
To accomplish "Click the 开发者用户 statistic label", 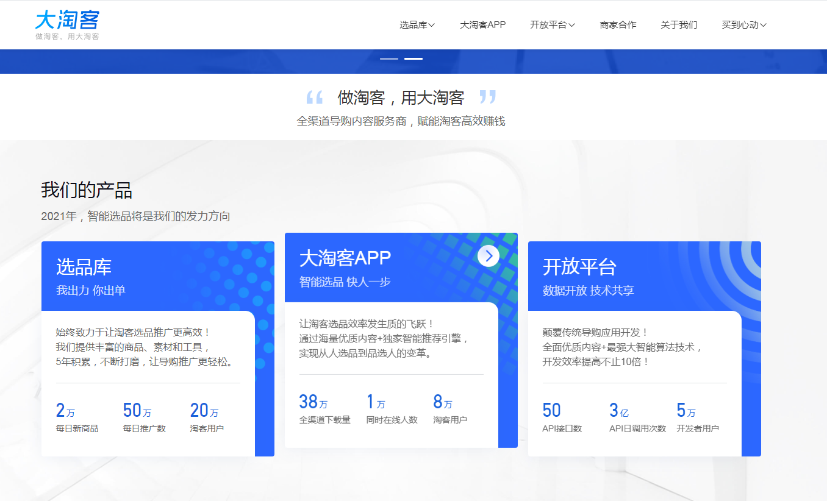I will coord(698,428).
